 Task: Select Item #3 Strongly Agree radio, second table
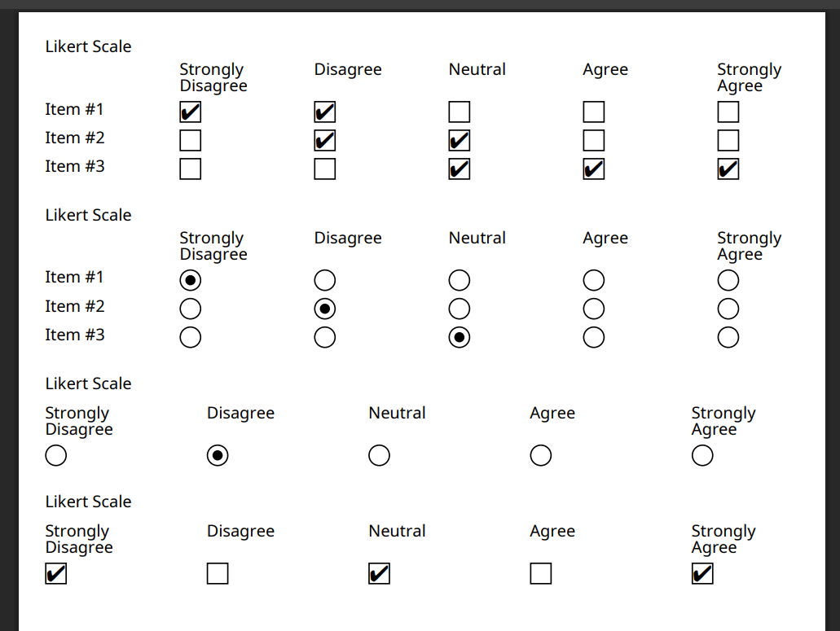click(x=728, y=338)
